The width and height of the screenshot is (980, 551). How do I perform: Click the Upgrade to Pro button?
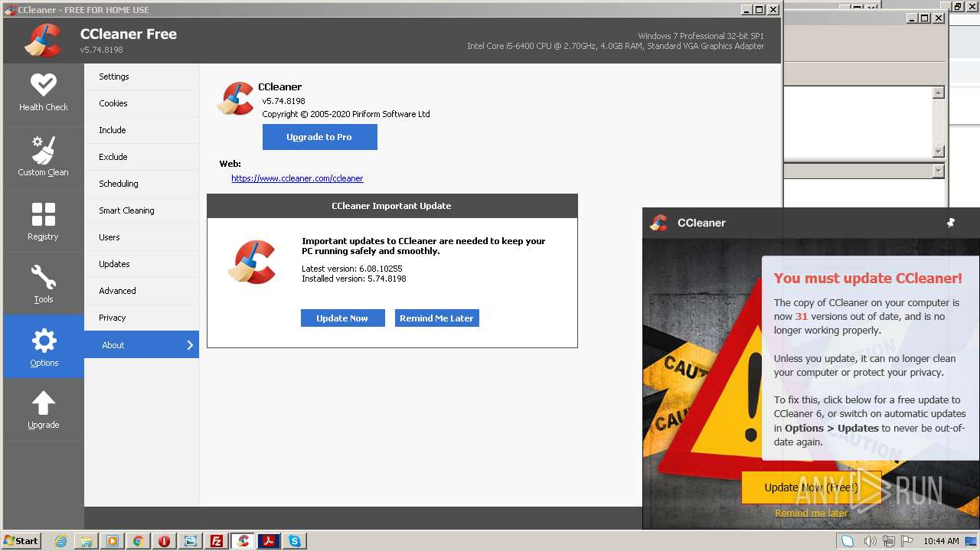[319, 137]
